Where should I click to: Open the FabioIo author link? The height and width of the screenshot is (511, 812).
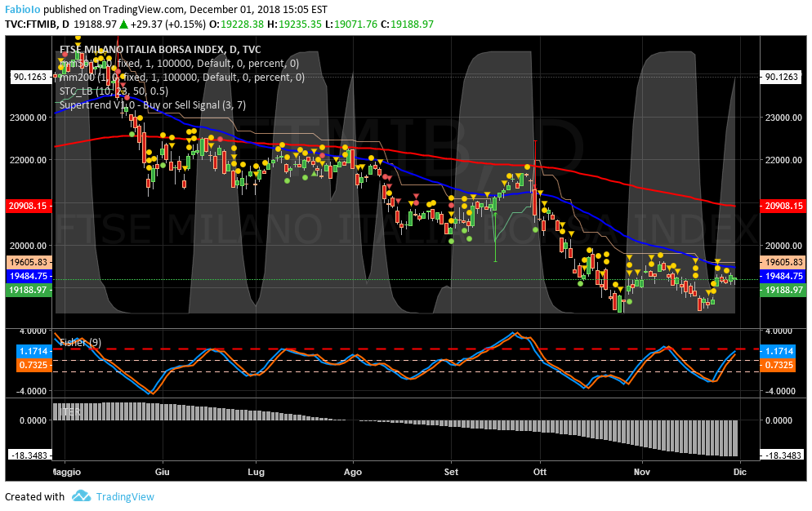tap(23, 9)
